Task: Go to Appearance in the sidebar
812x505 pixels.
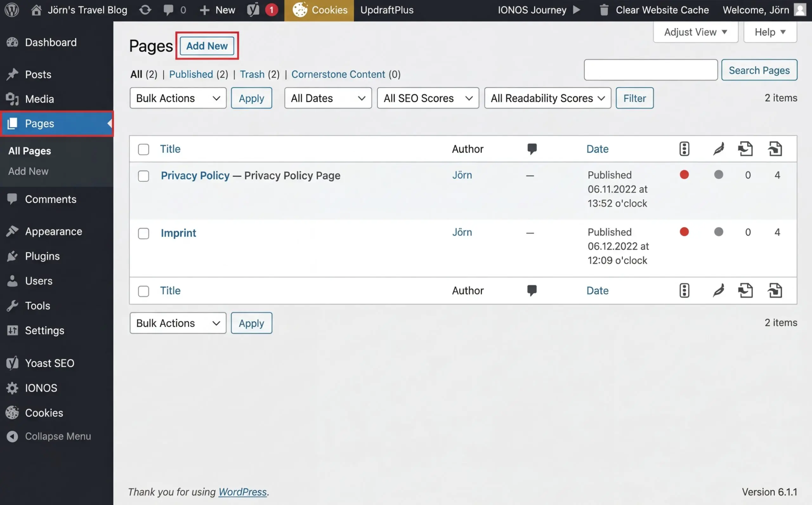Action: (53, 232)
